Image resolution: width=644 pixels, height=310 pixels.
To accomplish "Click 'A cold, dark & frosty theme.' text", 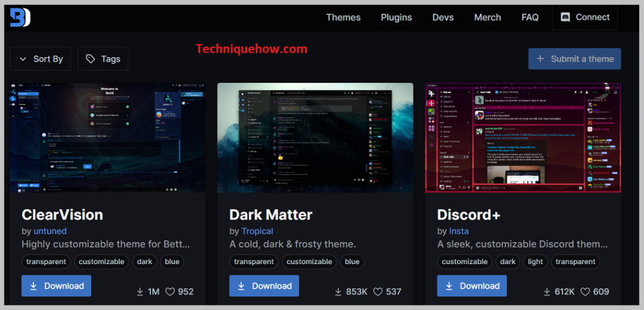I will point(292,245).
